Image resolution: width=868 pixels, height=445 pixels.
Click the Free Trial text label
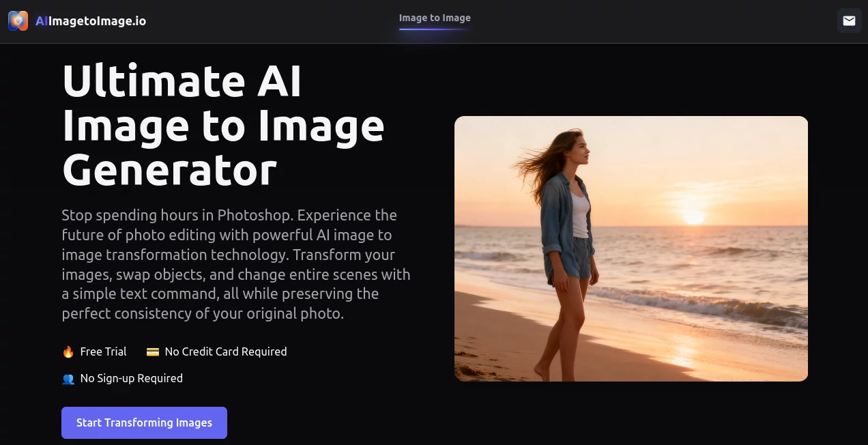coord(103,351)
